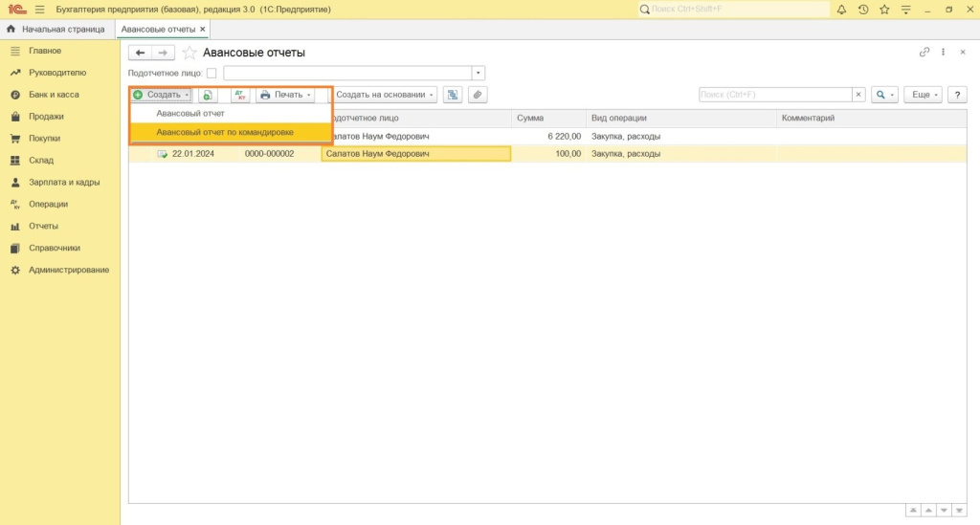This screenshot has width=980, height=525.
Task: Click the get link chain icon
Action: 924,53
